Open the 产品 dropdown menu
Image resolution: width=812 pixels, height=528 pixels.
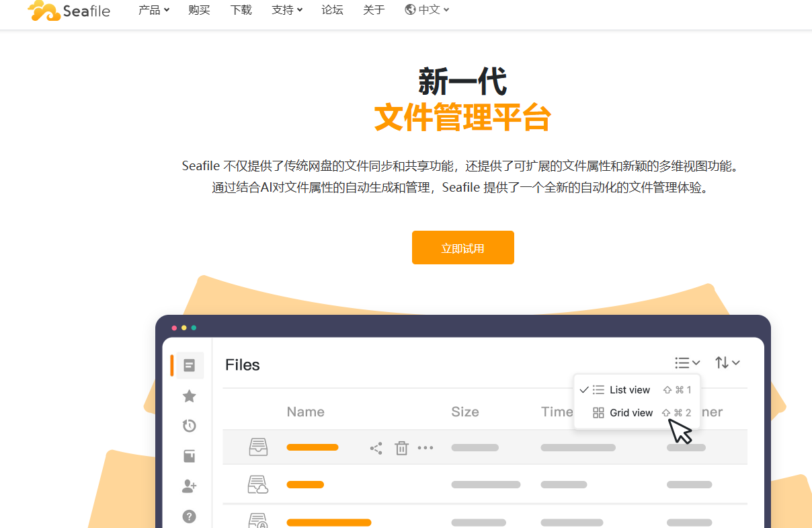pyautogui.click(x=153, y=9)
